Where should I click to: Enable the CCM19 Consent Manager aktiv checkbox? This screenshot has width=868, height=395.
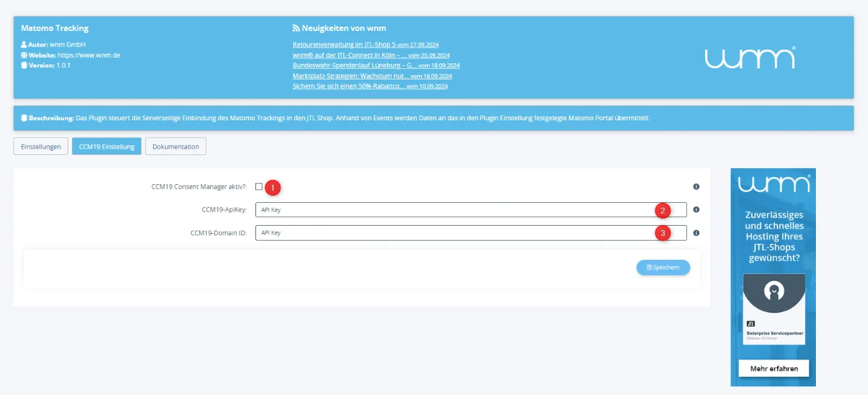(x=259, y=187)
